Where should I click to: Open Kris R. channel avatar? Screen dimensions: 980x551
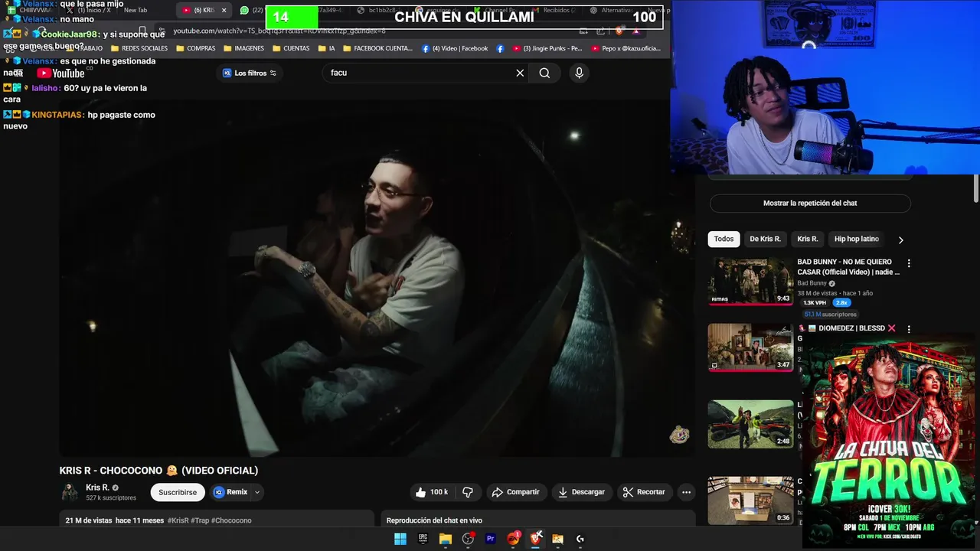click(70, 492)
